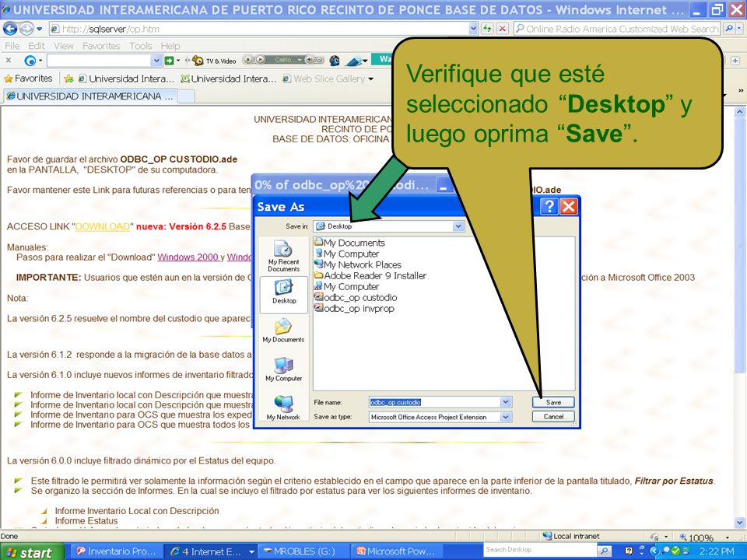The width and height of the screenshot is (747, 560).
Task: Open the Tools menu
Action: coord(141,46)
